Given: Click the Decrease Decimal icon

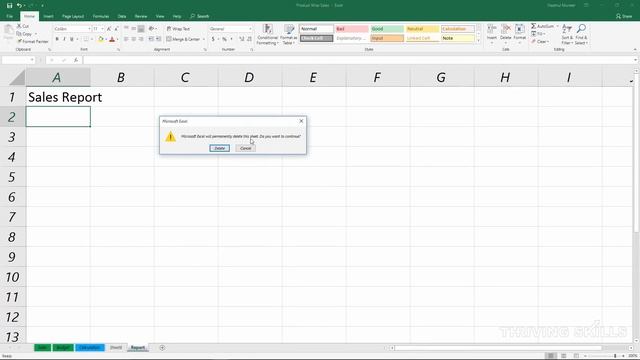Looking at the screenshot, I should [249, 39].
